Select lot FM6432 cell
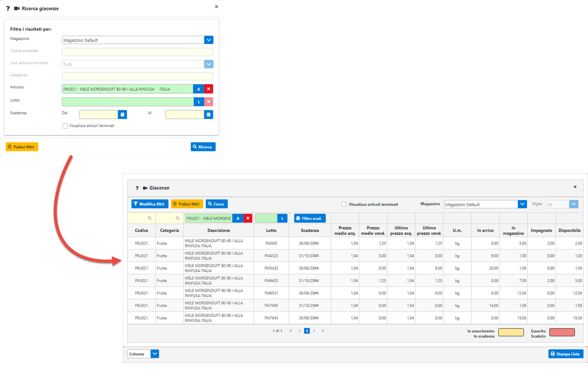The width and height of the screenshot is (588, 379). 271,281
